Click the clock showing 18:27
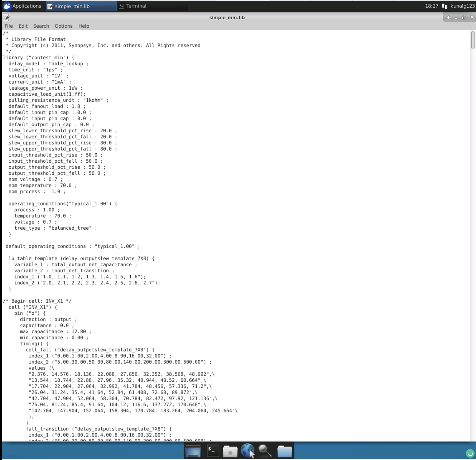Viewport: 476px width, 460px height. click(x=432, y=6)
